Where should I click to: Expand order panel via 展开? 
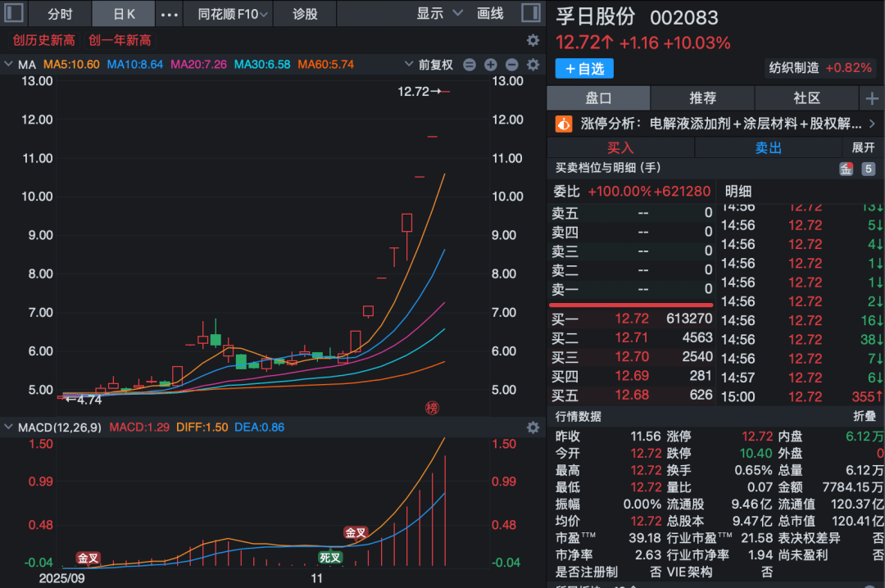pyautogui.click(x=863, y=148)
